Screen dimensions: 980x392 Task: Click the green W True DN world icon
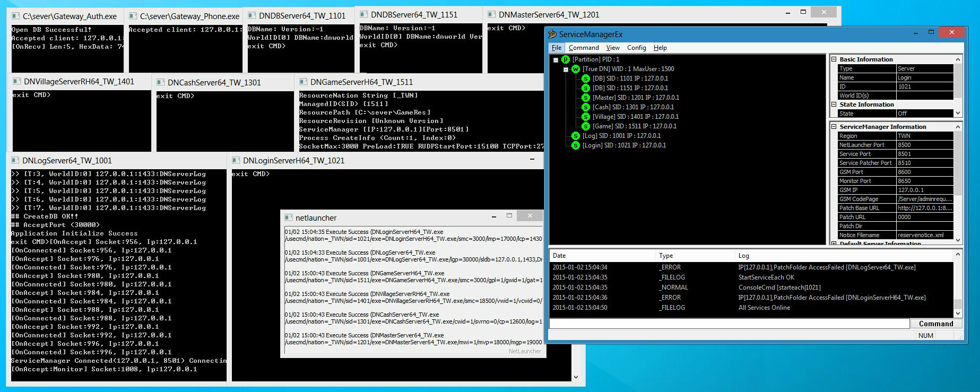click(575, 69)
